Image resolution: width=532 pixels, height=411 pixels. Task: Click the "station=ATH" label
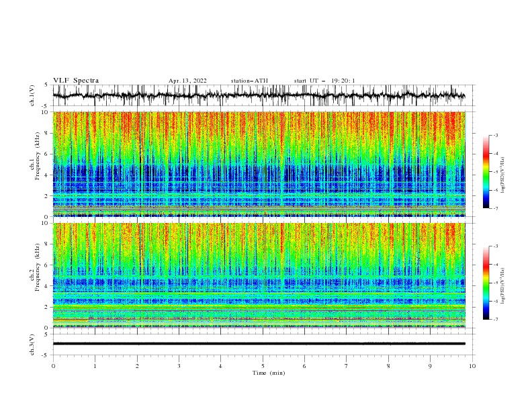click(x=249, y=81)
